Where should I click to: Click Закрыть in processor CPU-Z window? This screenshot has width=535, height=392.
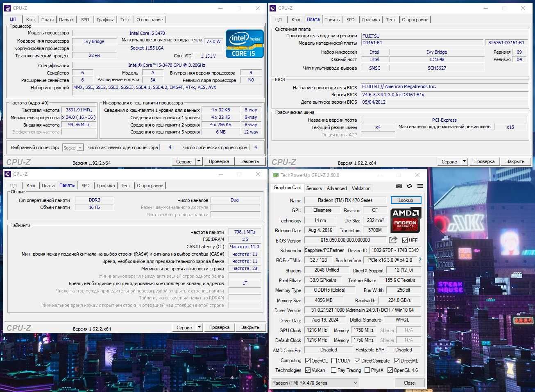[250, 161]
